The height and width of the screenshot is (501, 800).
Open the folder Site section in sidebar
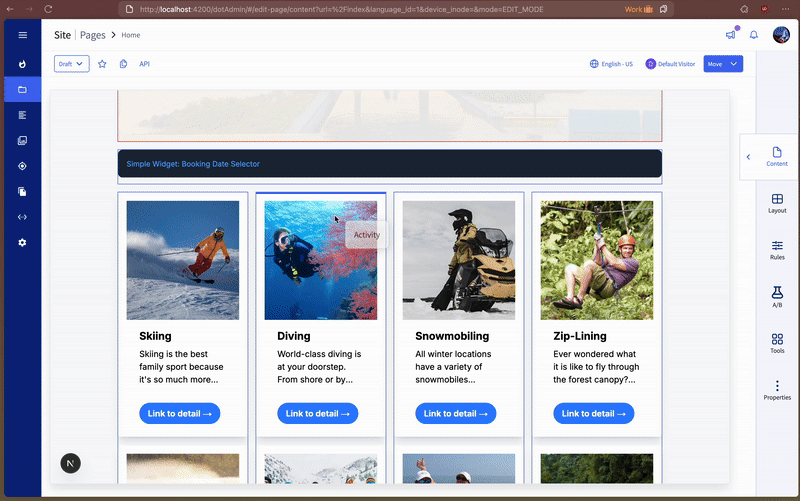point(22,90)
